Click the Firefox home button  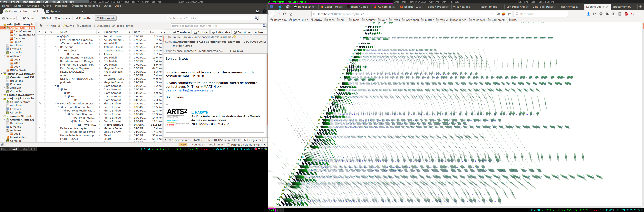291,14
